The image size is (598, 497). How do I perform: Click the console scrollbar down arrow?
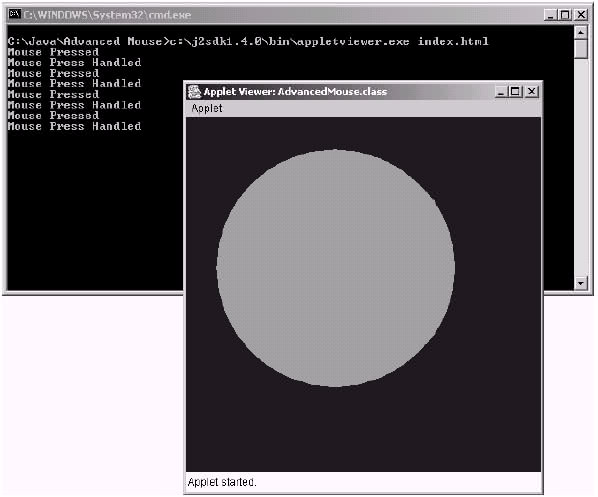tap(580, 283)
